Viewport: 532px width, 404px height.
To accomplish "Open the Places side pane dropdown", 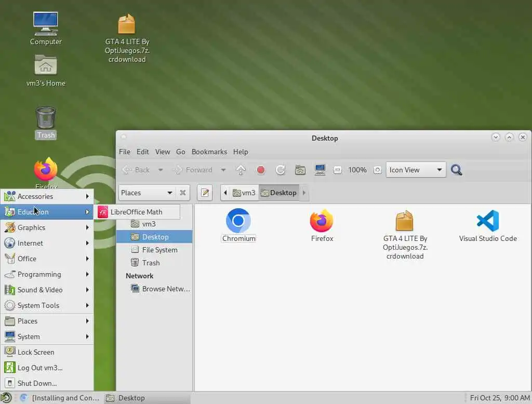I will click(x=147, y=193).
